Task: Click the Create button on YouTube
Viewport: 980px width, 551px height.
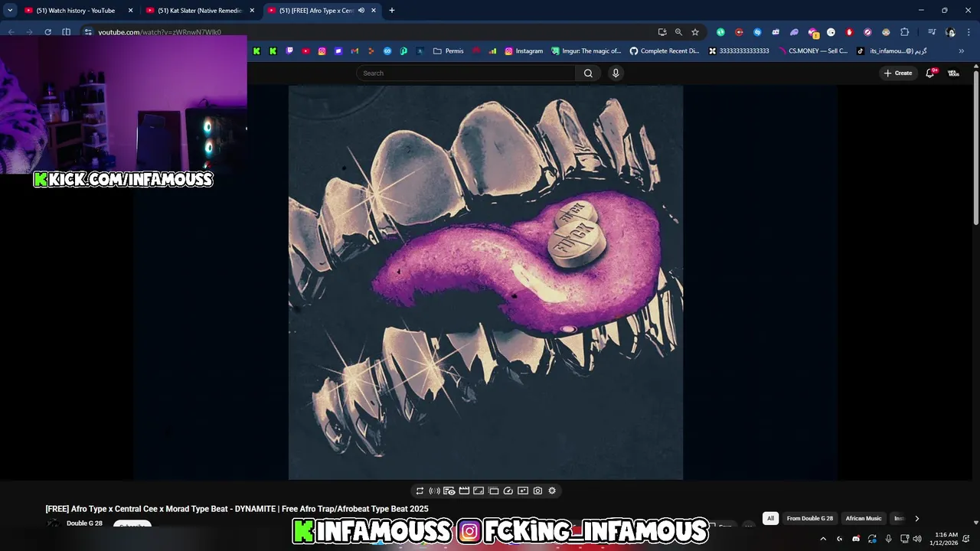Action: (x=898, y=73)
